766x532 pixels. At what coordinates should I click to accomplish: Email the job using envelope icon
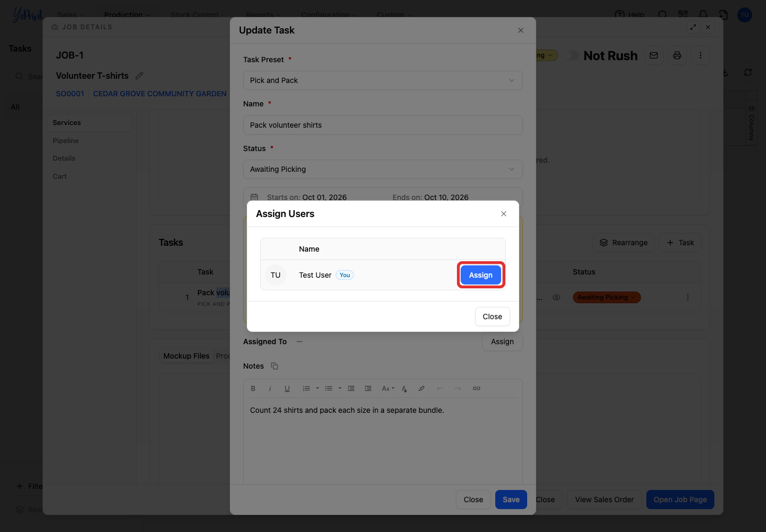pyautogui.click(x=654, y=55)
